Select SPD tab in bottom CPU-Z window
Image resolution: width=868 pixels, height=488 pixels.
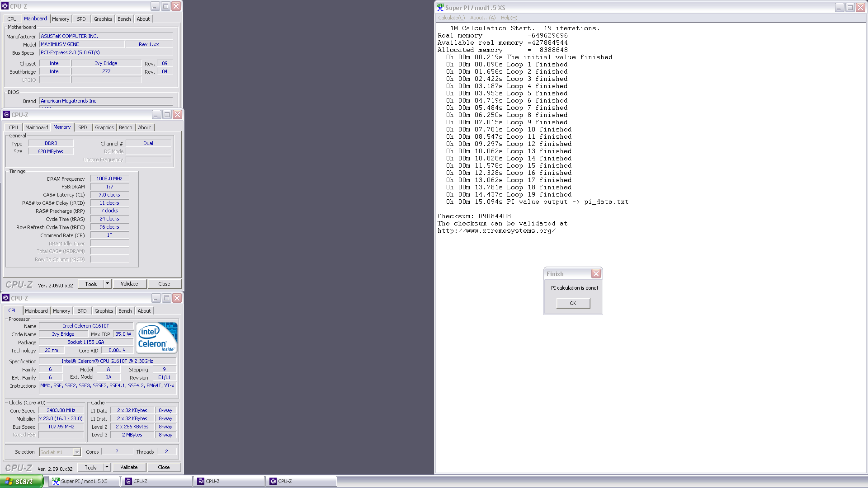[82, 311]
